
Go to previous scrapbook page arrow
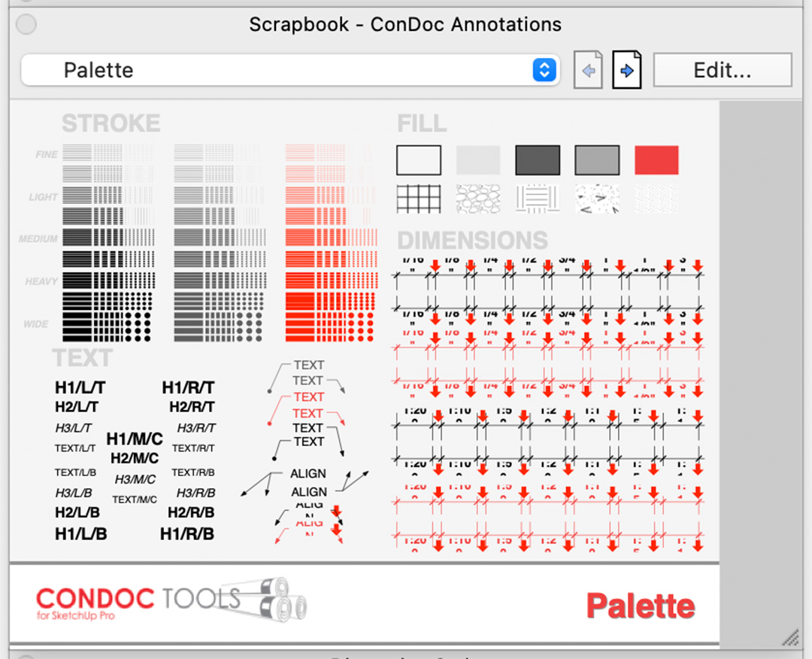tap(588, 70)
